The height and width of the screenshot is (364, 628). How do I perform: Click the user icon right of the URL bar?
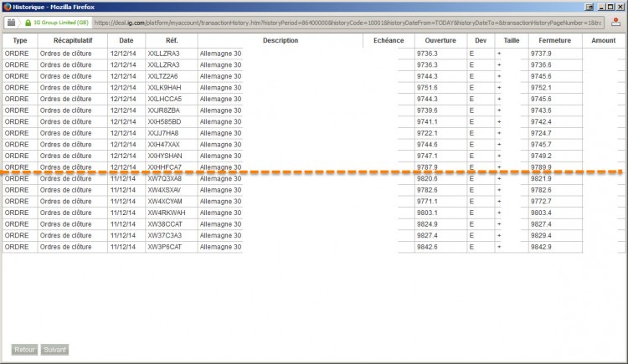pyautogui.click(x=615, y=23)
